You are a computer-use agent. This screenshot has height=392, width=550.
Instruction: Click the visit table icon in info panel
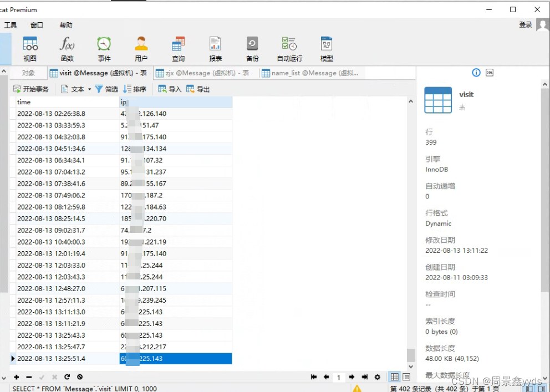[x=438, y=100]
